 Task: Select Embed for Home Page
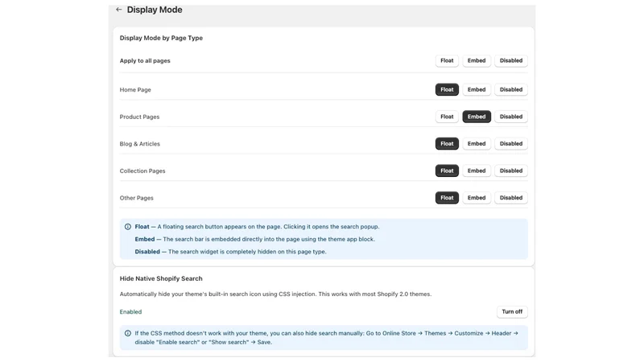pyautogui.click(x=477, y=89)
